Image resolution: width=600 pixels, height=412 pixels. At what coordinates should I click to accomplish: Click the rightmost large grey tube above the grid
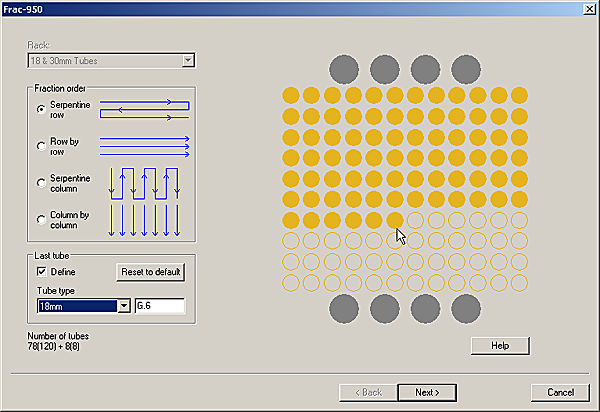(466, 69)
